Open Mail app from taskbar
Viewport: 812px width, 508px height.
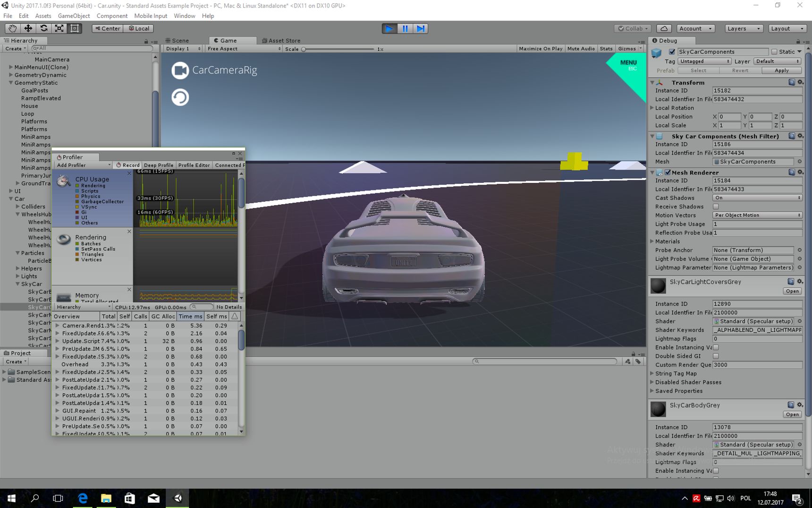click(153, 498)
